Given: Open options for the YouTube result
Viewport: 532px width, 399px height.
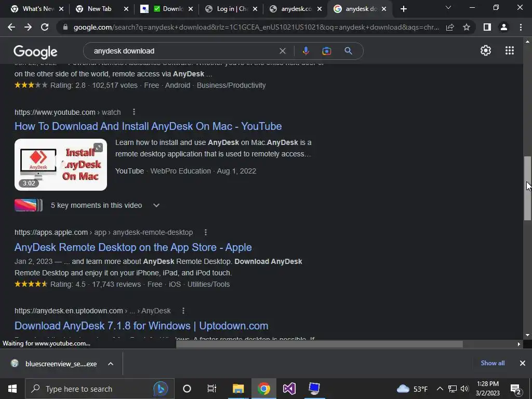Looking at the screenshot, I should coord(134,112).
